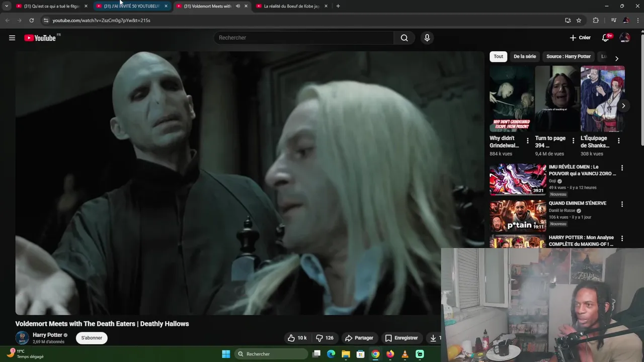Open Task View on the taskbar
Viewport: 644px width, 362px height.
316,354
